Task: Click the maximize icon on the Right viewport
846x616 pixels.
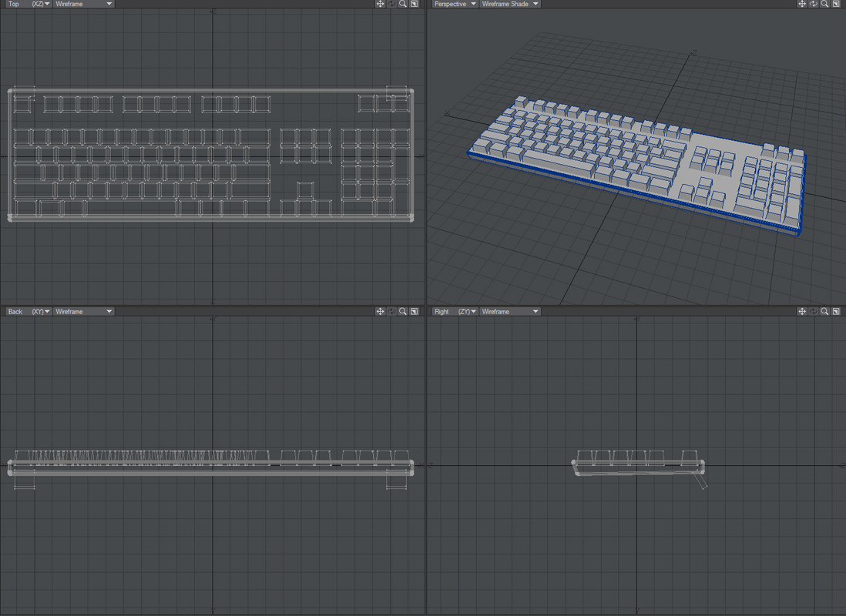Action: pyautogui.click(x=836, y=311)
